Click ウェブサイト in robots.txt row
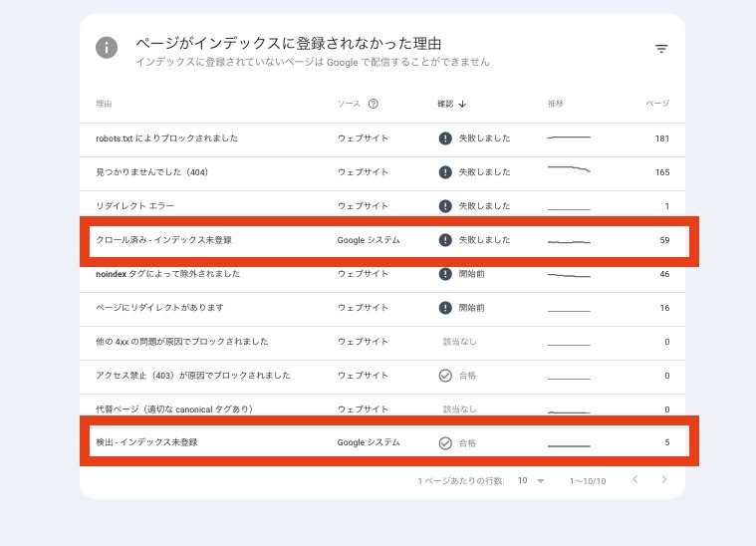Screen dimensions: 756x546 click(x=363, y=138)
